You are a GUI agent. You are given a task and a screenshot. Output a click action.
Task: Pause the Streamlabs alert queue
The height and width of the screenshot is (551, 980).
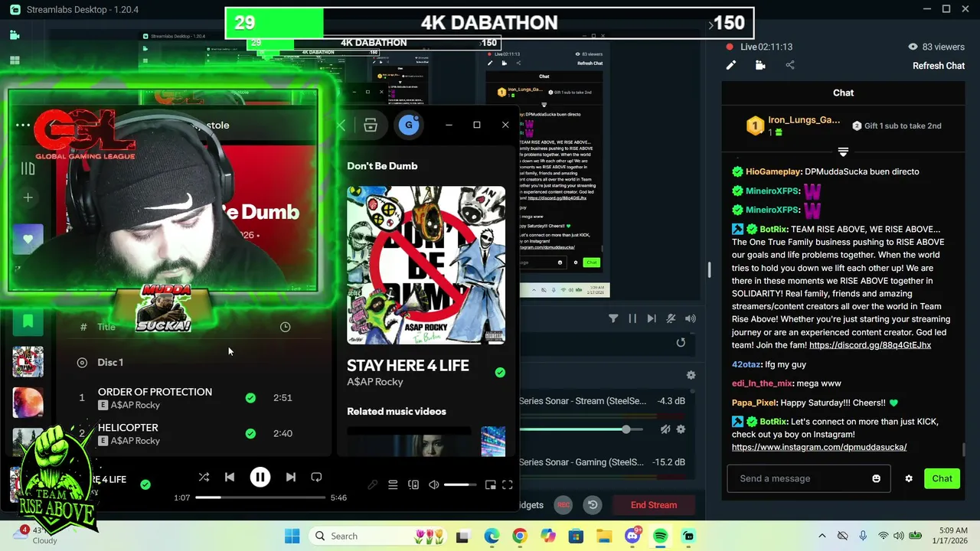tap(632, 318)
